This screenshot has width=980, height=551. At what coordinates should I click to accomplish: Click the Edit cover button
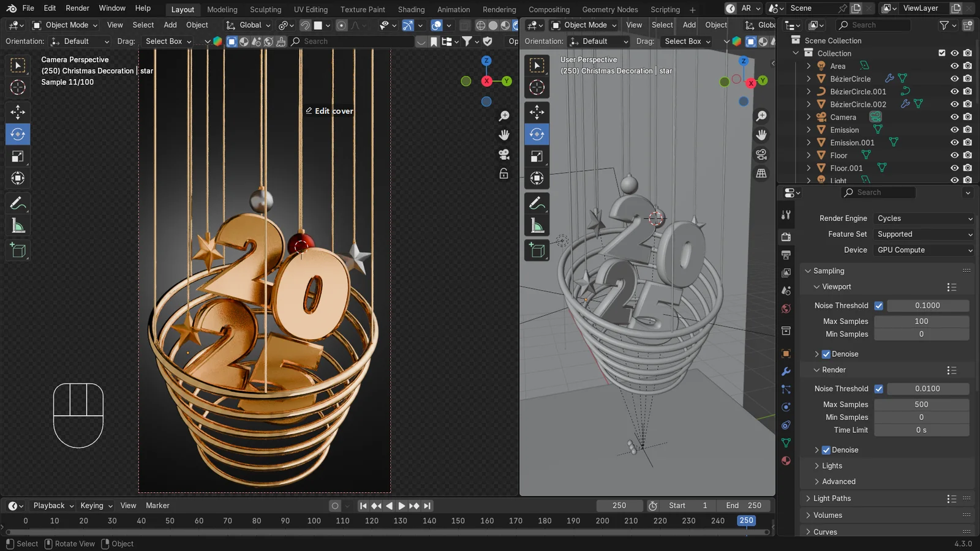[330, 111]
